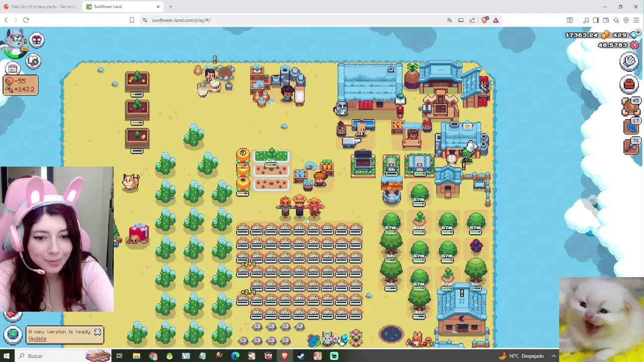The width and height of the screenshot is (644, 362).
Task: Dismiss the new version notification
Action: pos(98,332)
